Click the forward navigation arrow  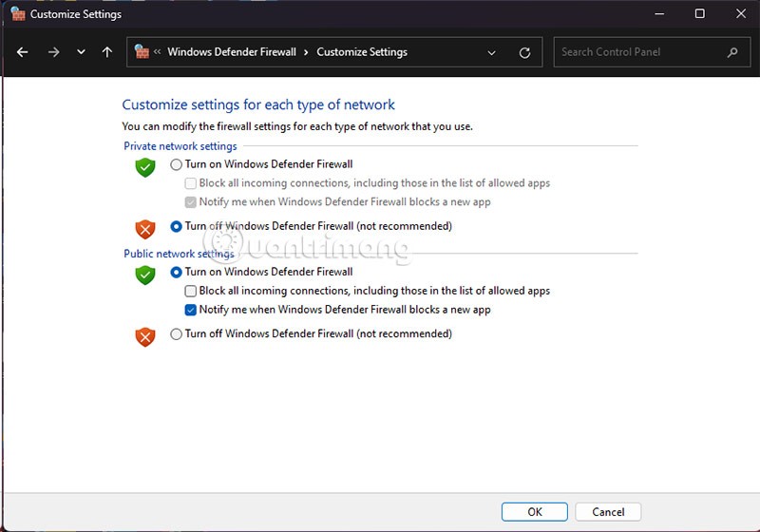53,52
